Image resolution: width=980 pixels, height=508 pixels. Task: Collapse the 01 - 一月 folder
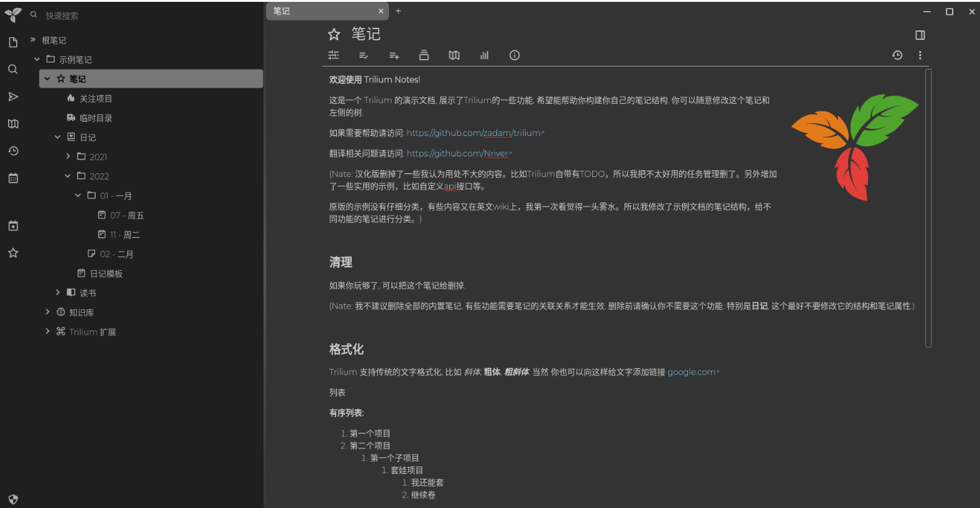click(x=78, y=196)
